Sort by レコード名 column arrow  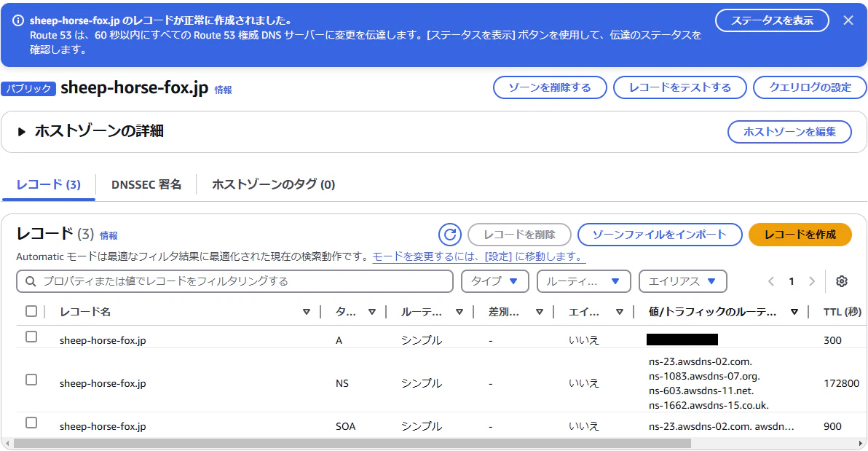coord(306,312)
